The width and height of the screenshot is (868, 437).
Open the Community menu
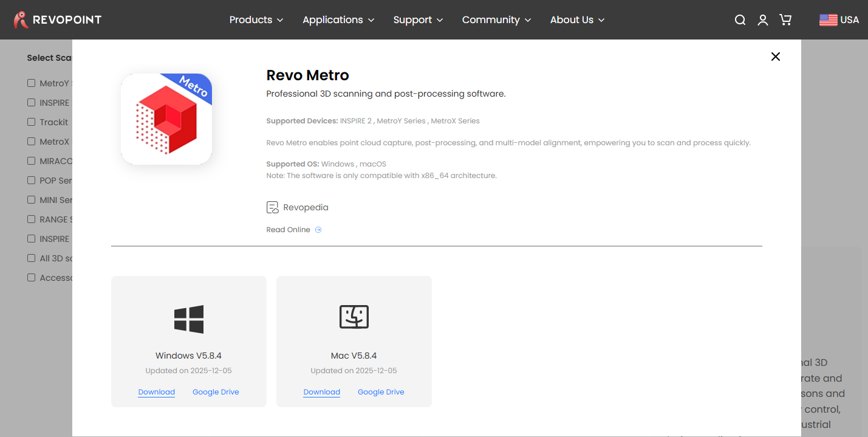click(496, 20)
